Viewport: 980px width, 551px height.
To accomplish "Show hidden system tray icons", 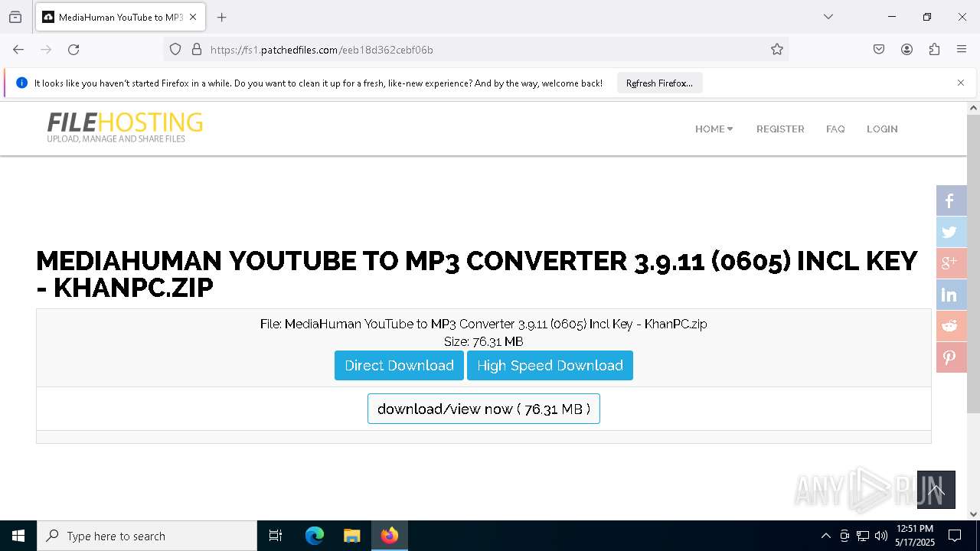I will [x=825, y=536].
